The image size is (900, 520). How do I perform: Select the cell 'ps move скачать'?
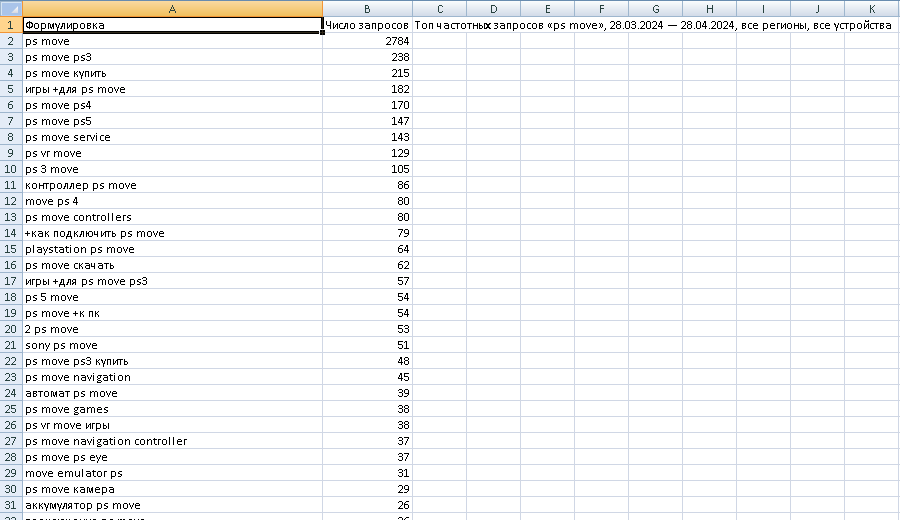pos(172,265)
